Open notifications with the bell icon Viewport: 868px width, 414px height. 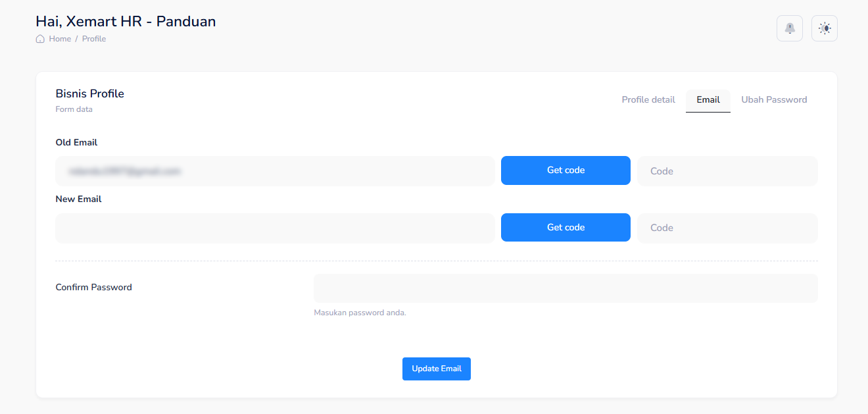(789, 28)
